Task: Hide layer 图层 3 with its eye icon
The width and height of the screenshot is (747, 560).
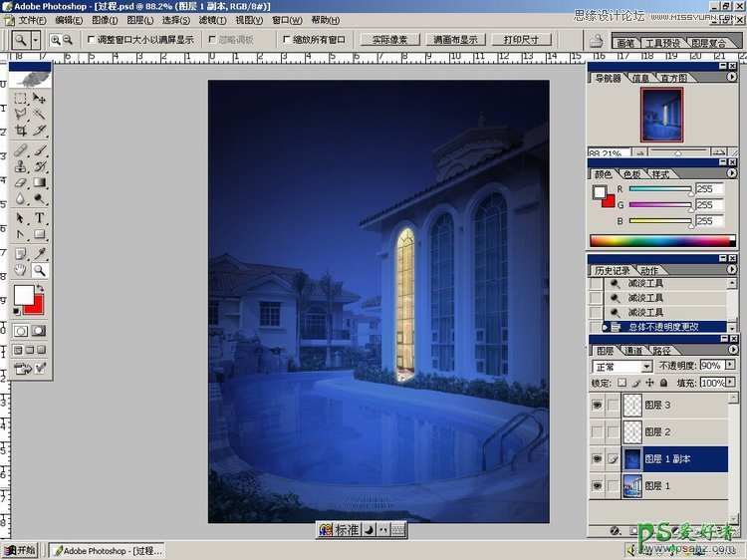Action: click(x=597, y=406)
